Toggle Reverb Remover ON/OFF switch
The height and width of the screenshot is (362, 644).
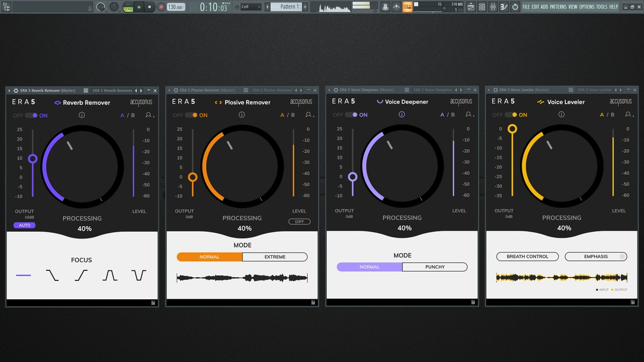click(31, 115)
